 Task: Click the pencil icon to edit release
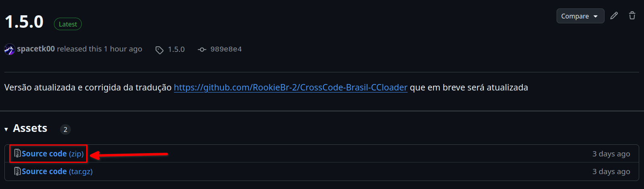click(x=614, y=16)
